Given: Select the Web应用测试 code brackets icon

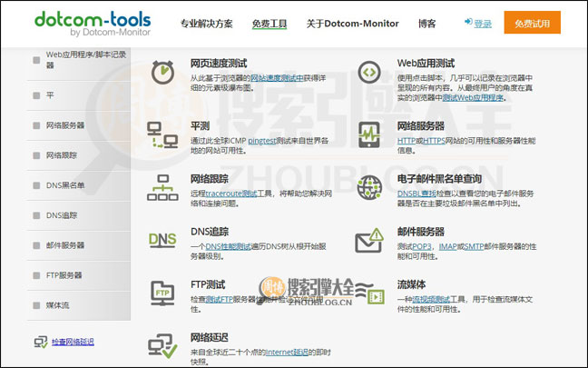Looking at the screenshot, I should pyautogui.click(x=369, y=72).
